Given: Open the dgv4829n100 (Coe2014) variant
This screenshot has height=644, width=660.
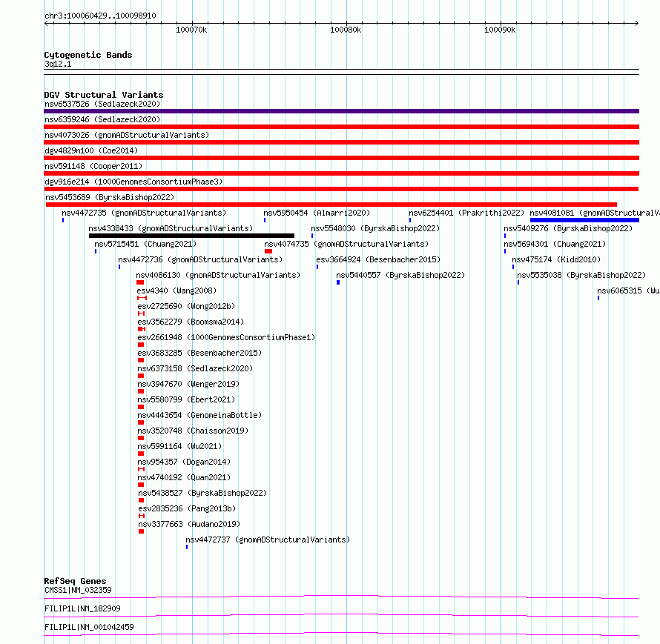Looking at the screenshot, I should pos(91,150).
